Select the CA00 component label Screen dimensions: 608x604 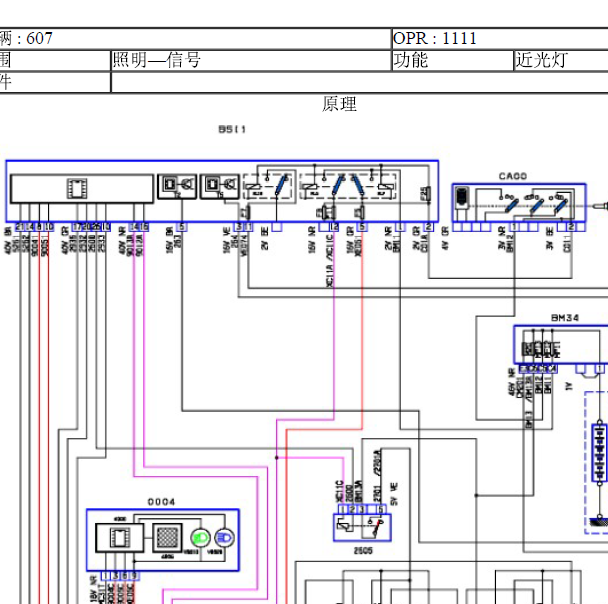click(x=513, y=176)
